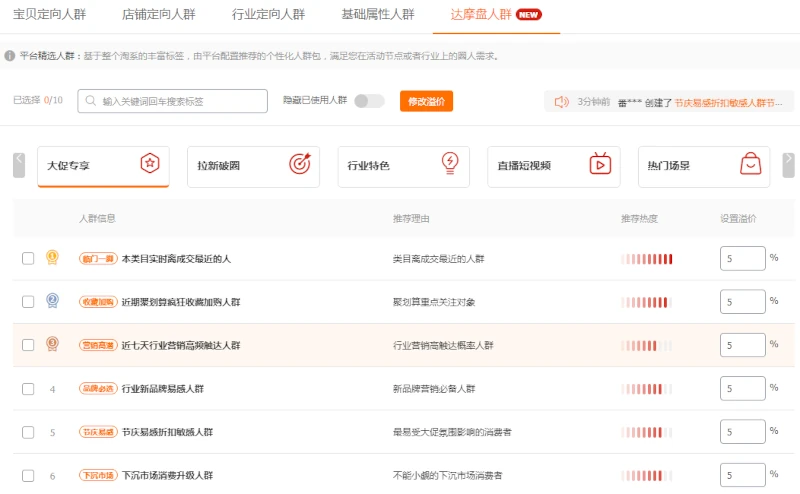
Task: Click the magnifier icon in search box
Action: (90, 101)
